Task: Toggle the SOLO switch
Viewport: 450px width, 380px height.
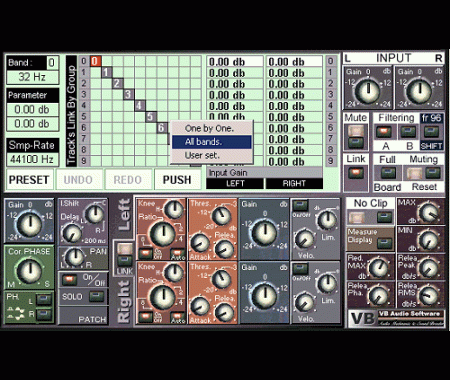Action: [97, 296]
